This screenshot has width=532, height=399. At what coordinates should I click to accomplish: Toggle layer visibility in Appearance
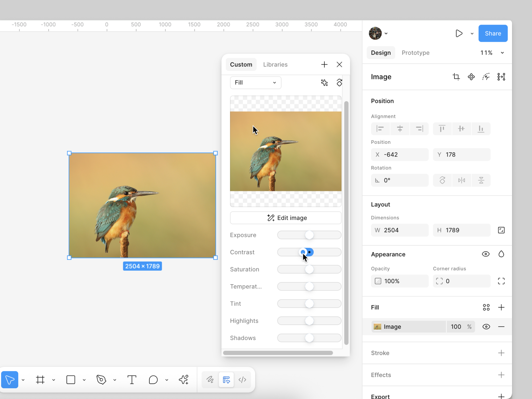click(486, 254)
